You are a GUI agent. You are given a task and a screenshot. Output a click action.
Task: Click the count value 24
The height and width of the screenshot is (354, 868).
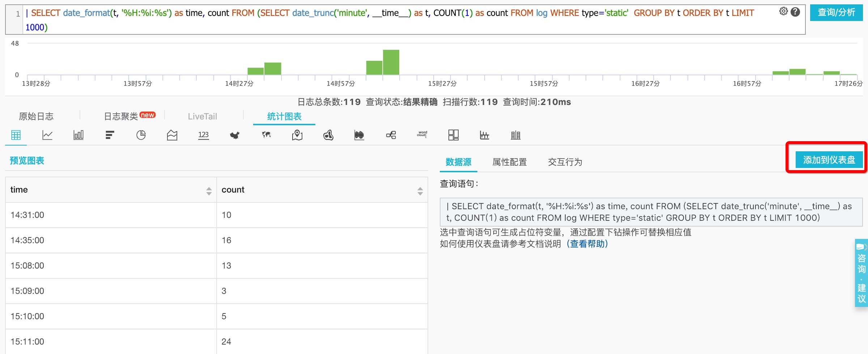pos(226,341)
